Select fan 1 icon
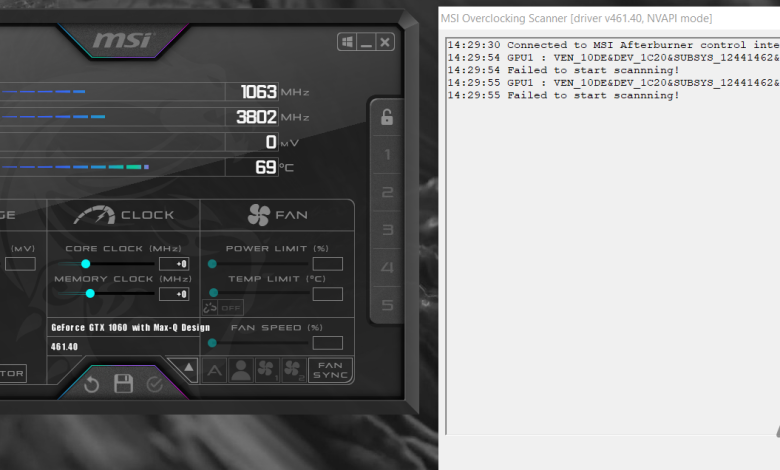The height and width of the screenshot is (470, 780). [267, 371]
